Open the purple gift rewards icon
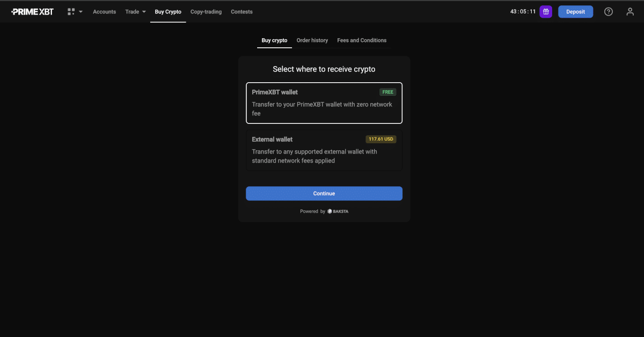644x337 pixels. coord(546,12)
